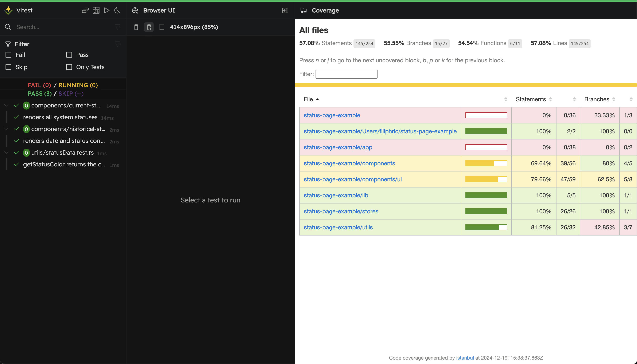Toggle the File column sort arrow
The image size is (637, 364).
[x=318, y=99]
